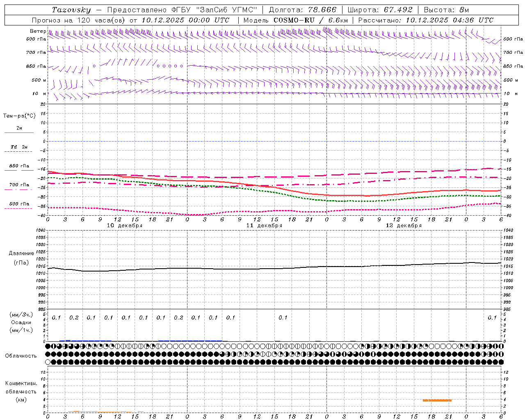The image size is (525, 420).
Task: Click the Долгота: 78.666 value
Action: coord(302,10)
